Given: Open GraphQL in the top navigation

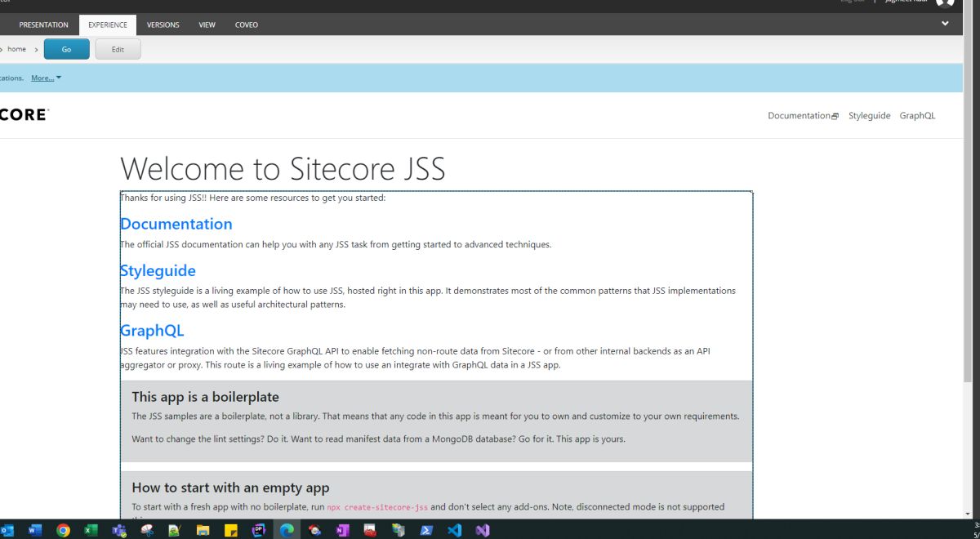Looking at the screenshot, I should coord(917,116).
